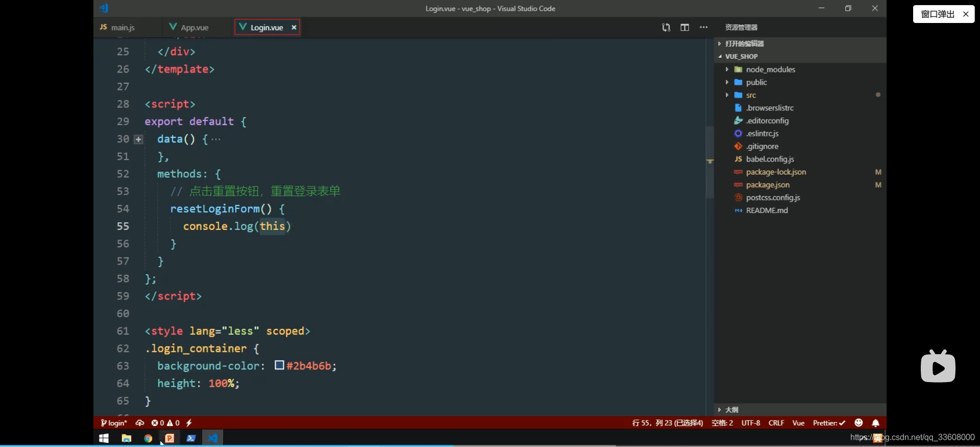Change indentation via 空格: 2
980x447 pixels.
(722, 423)
